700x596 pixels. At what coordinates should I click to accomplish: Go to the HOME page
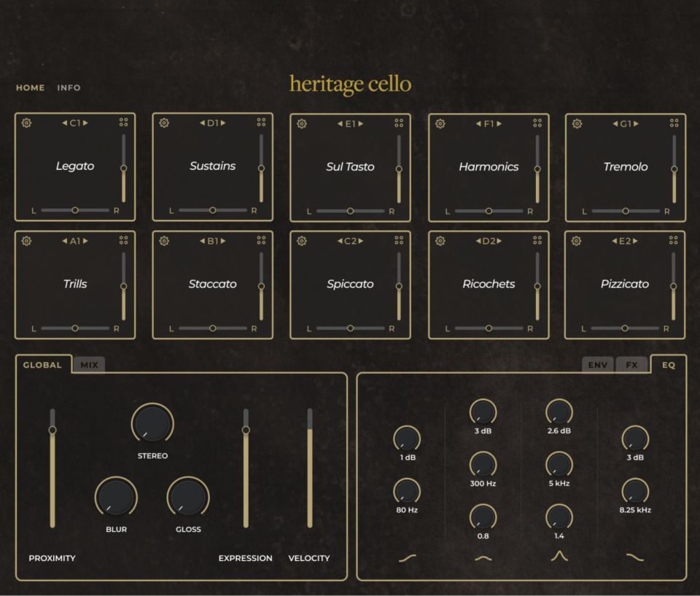tap(31, 88)
